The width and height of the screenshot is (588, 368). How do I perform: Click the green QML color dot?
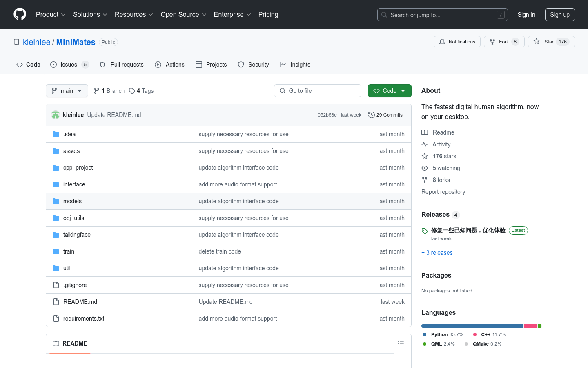click(425, 344)
